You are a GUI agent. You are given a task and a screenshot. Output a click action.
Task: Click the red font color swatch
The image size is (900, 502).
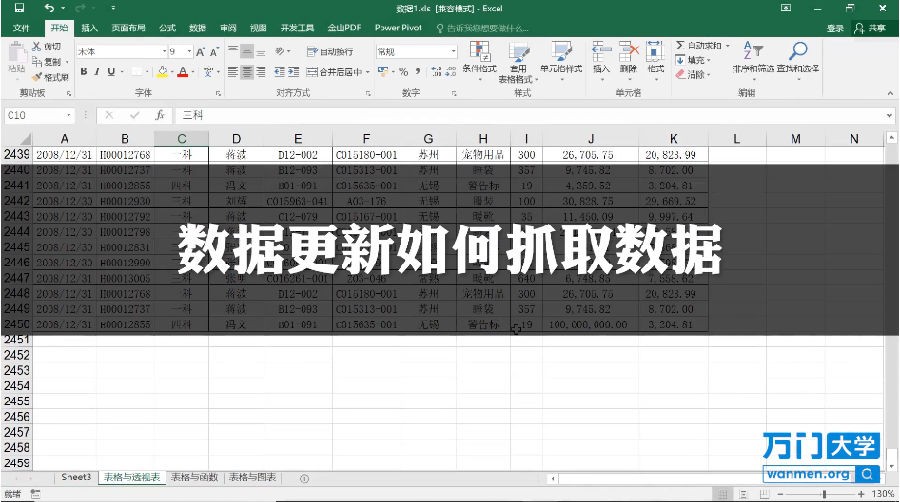pos(183,72)
